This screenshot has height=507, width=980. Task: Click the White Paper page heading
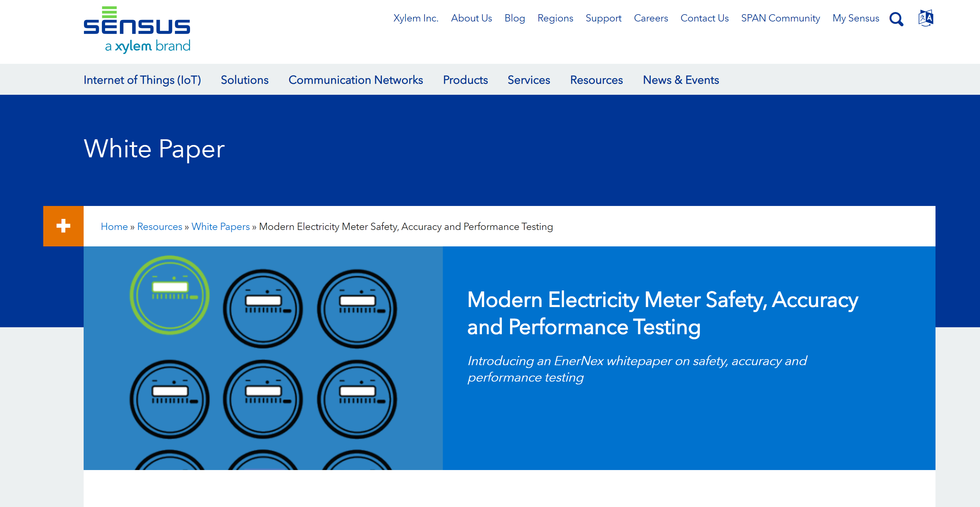tap(154, 149)
